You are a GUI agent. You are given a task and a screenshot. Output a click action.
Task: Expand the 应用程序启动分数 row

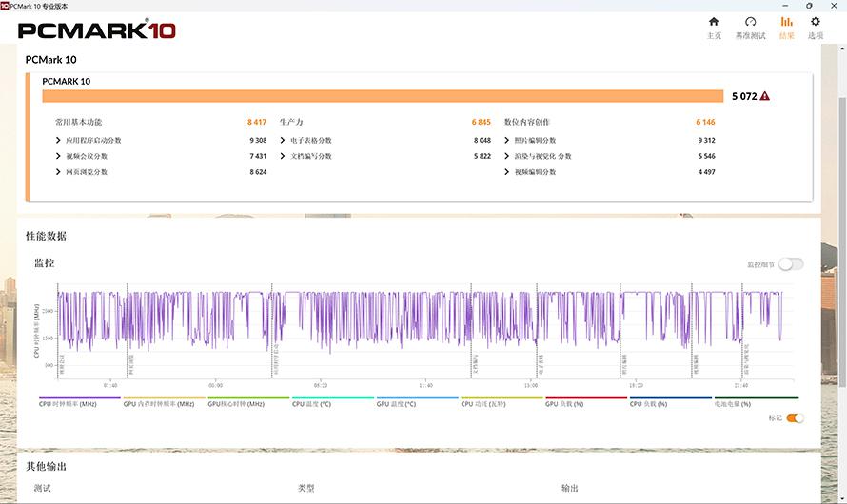click(x=58, y=141)
